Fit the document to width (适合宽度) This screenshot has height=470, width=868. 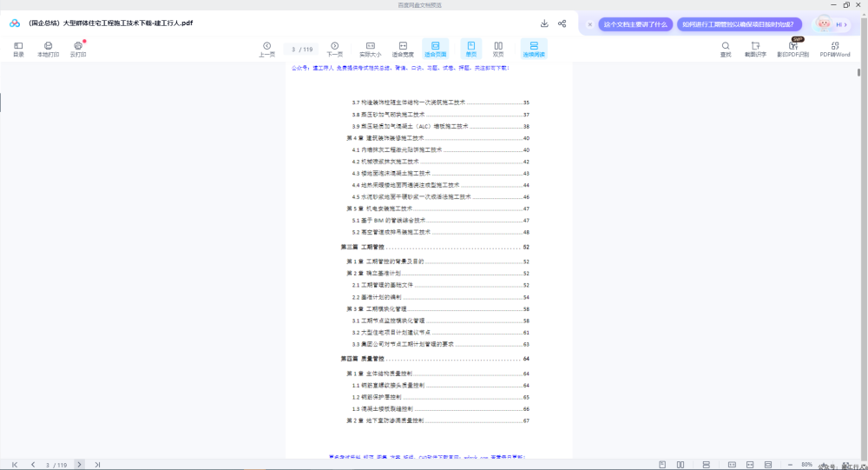coord(403,50)
